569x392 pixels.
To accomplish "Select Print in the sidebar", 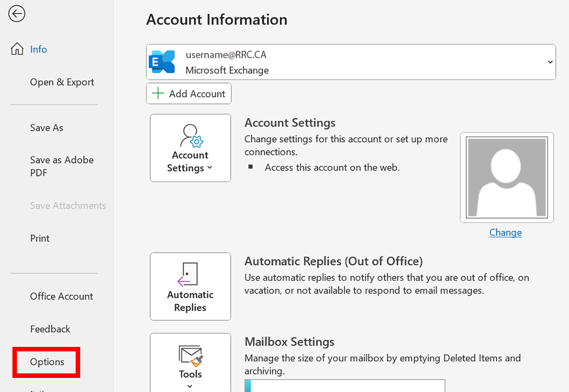I will click(x=40, y=238).
